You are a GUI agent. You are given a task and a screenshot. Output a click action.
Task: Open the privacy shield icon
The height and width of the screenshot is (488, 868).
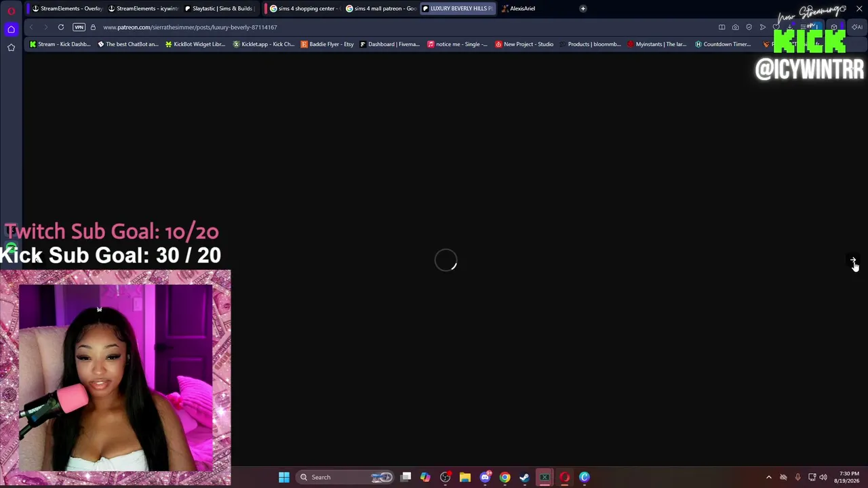(x=749, y=27)
